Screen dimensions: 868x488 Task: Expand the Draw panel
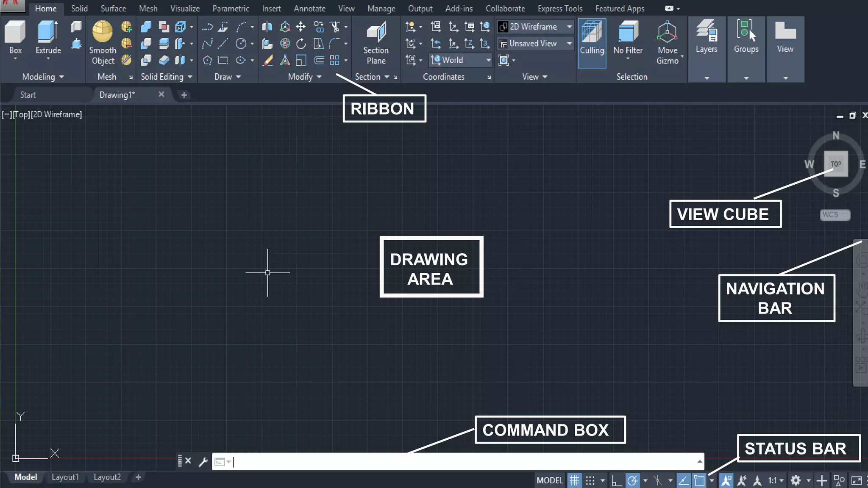(x=228, y=77)
